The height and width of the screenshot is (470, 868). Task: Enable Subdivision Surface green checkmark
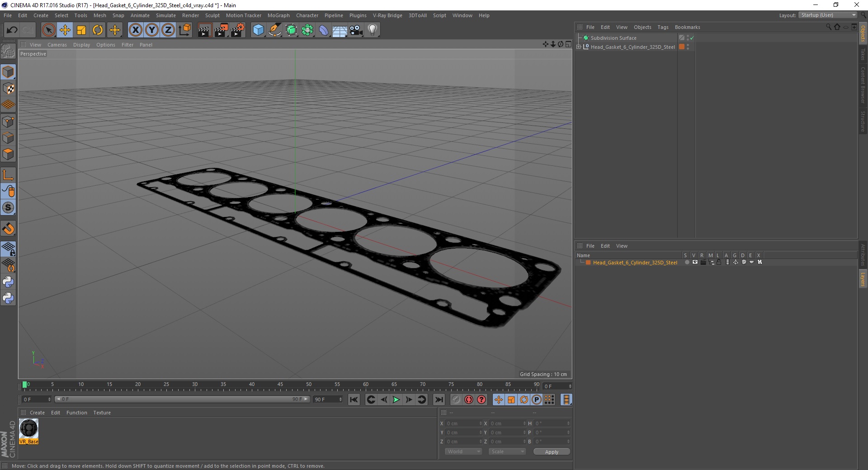tap(692, 38)
